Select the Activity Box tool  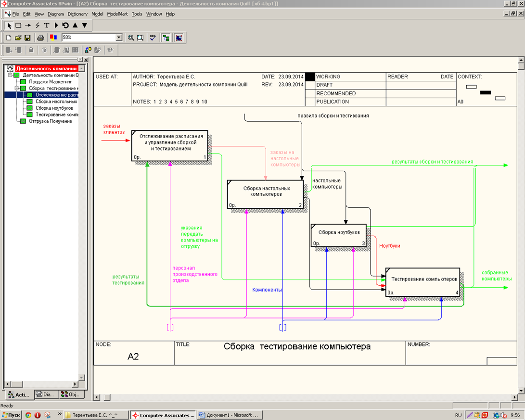click(18, 25)
